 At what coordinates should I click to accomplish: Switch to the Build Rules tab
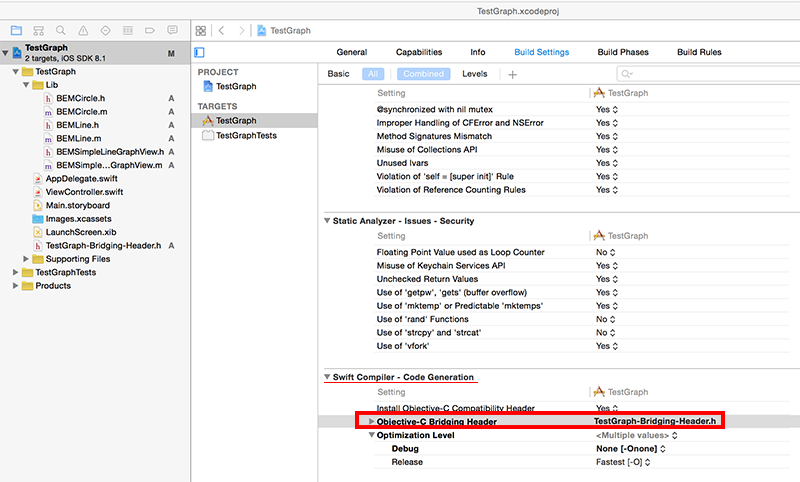tap(699, 52)
